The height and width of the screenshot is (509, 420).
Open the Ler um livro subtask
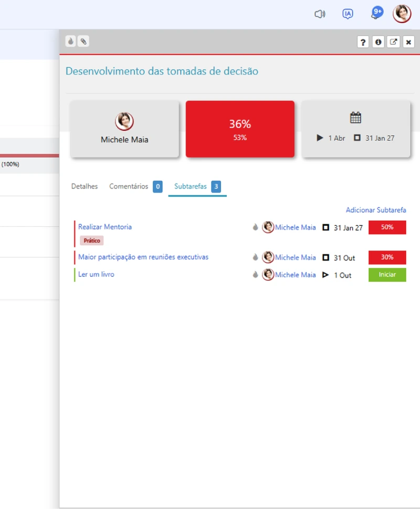(96, 274)
